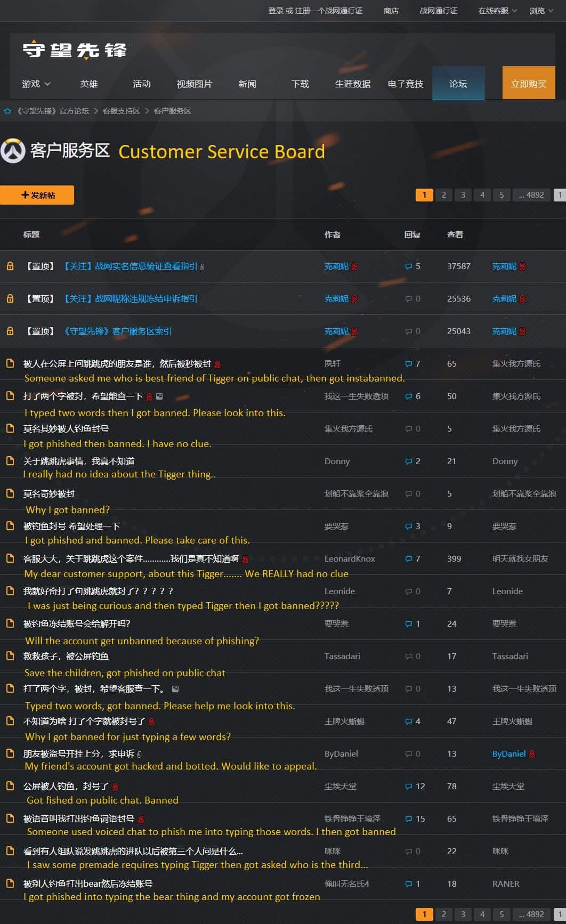Click the 发新帖 button
566x924 pixels.
coord(37,195)
